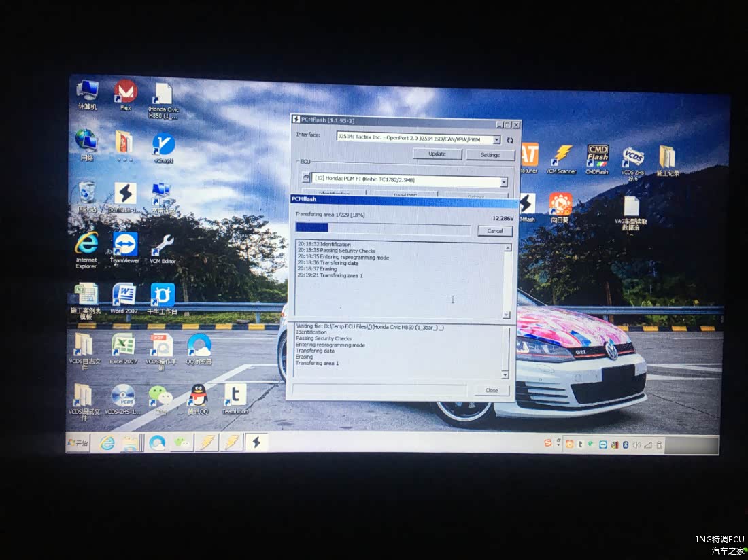Open Internet Explorer from the desktop
The width and height of the screenshot is (748, 560).
[86, 246]
